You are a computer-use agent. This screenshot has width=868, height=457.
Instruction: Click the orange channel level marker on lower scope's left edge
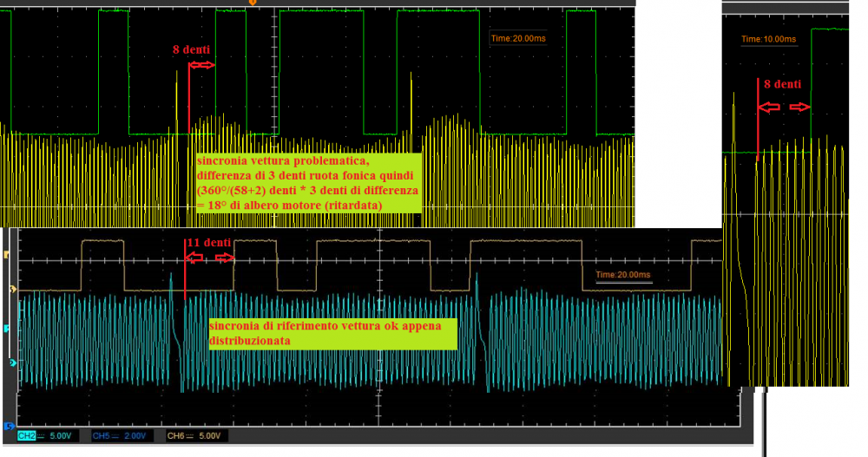9,255
